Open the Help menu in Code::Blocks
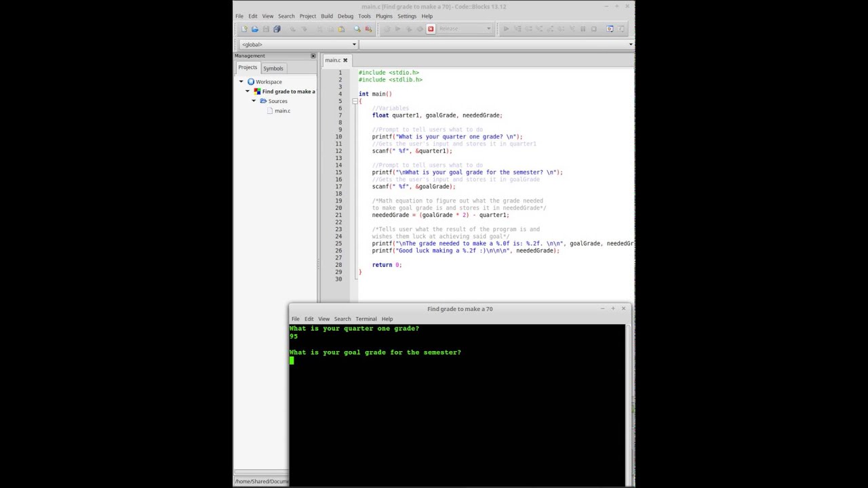The height and width of the screenshot is (488, 868). [x=427, y=16]
